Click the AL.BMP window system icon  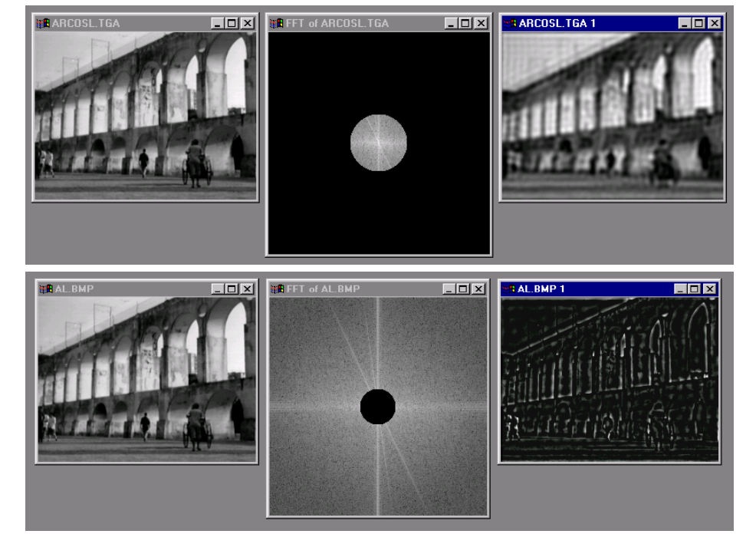coord(46,289)
